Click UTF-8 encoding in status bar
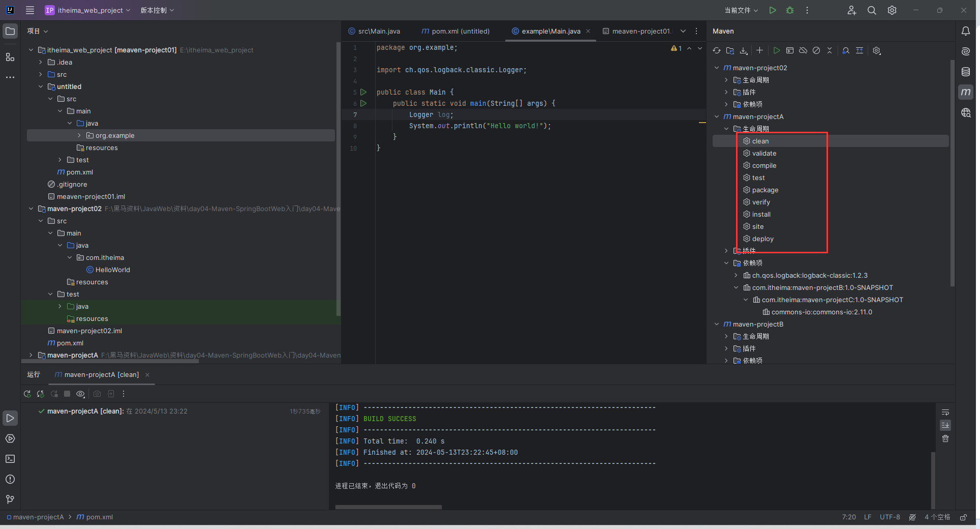 click(x=890, y=517)
